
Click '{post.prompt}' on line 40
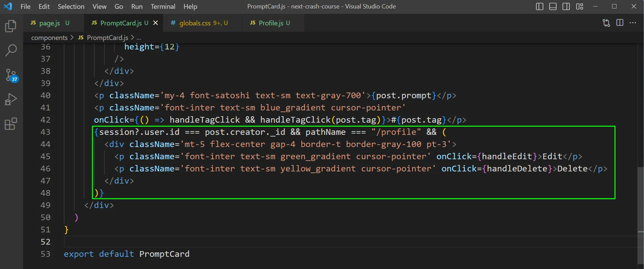(404, 96)
